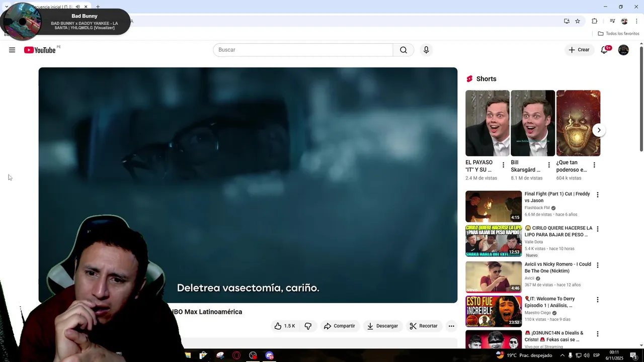Open Flashback FM channel name
This screenshot has height=362, width=644.
pyautogui.click(x=537, y=208)
